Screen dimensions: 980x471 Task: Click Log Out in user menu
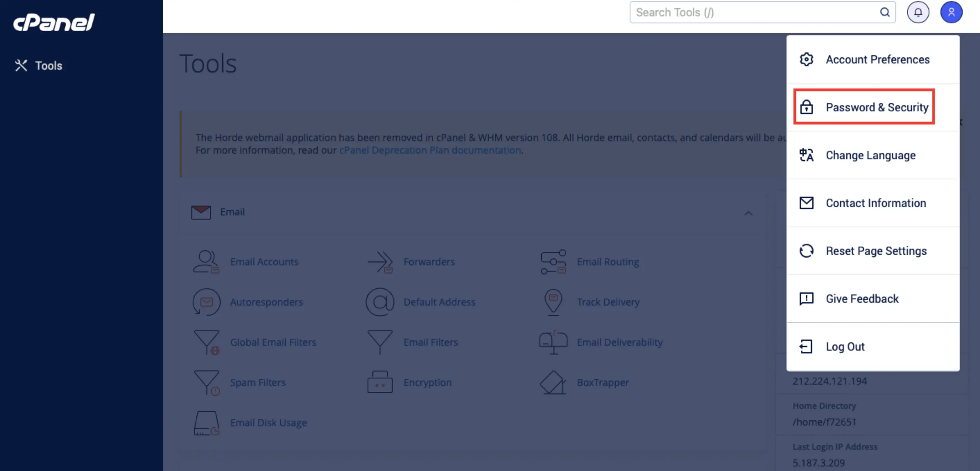point(873,346)
